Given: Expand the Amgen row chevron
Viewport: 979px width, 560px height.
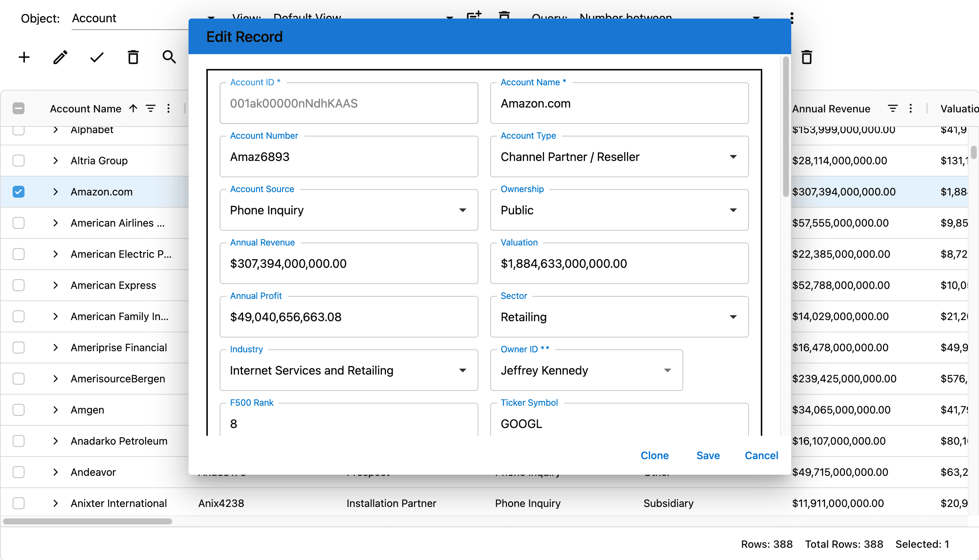Looking at the screenshot, I should (x=55, y=409).
